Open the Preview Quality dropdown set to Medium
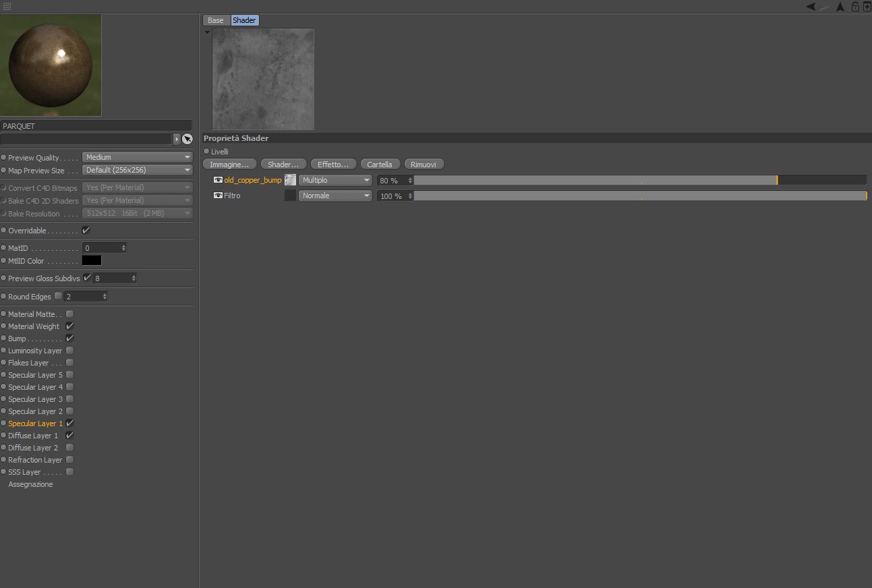Viewport: 872px width, 588px height. 138,157
